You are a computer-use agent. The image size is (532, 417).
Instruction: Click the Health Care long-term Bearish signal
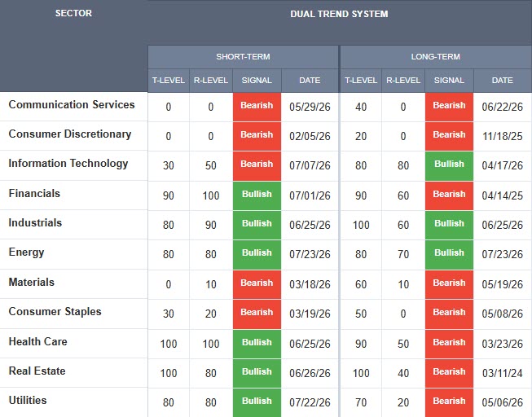pos(449,344)
